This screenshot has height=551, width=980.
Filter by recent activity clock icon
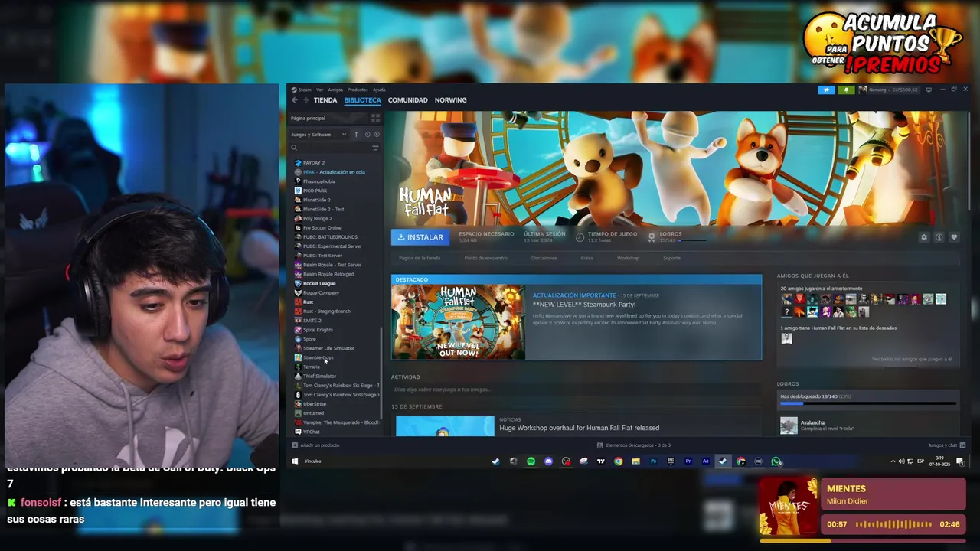point(367,135)
